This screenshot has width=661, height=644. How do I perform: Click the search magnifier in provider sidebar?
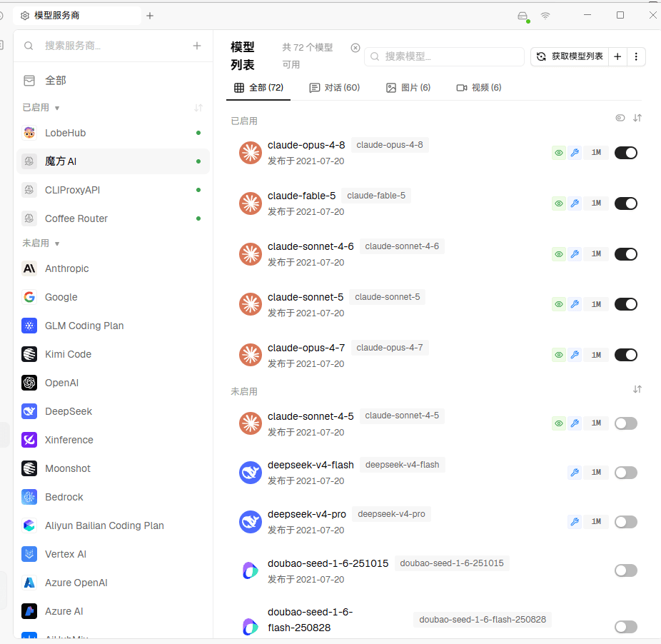click(29, 46)
